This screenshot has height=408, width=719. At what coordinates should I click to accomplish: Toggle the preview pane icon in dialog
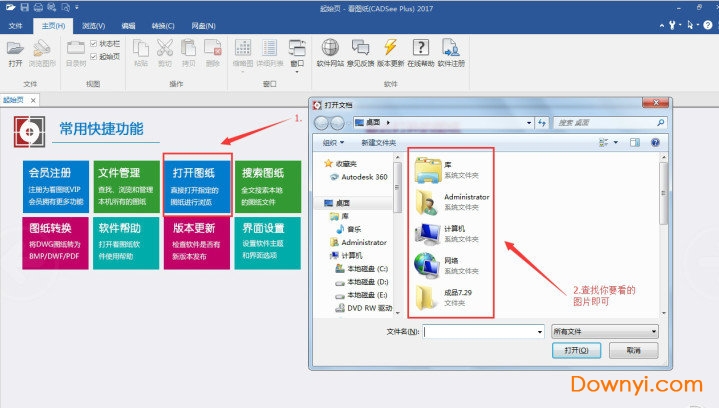(x=635, y=143)
